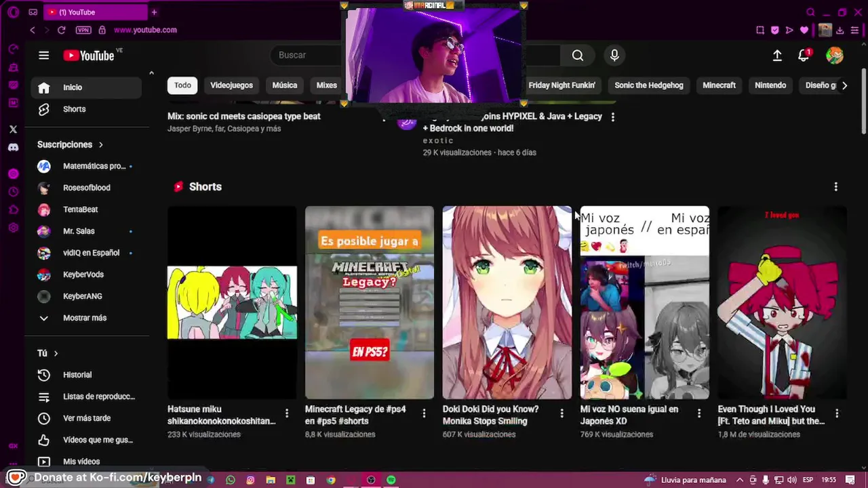Image resolution: width=868 pixels, height=488 pixels.
Task: Select the Videojuegos filter chip
Action: 231,85
